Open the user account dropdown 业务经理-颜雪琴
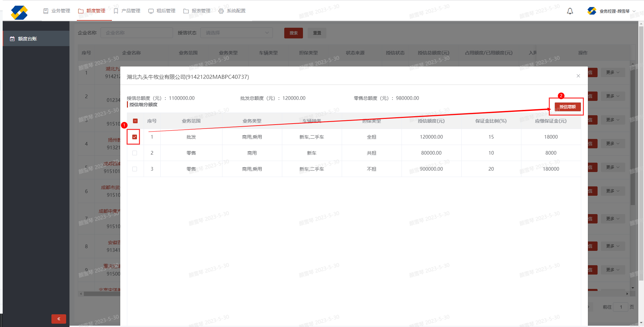644x327 pixels. tap(614, 11)
